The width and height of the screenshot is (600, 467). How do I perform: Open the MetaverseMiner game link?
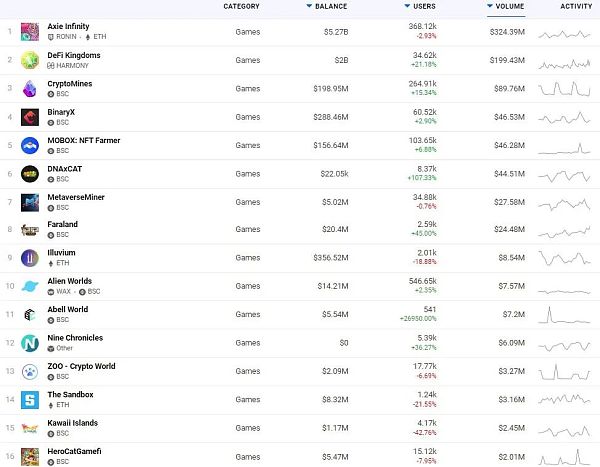(76, 197)
